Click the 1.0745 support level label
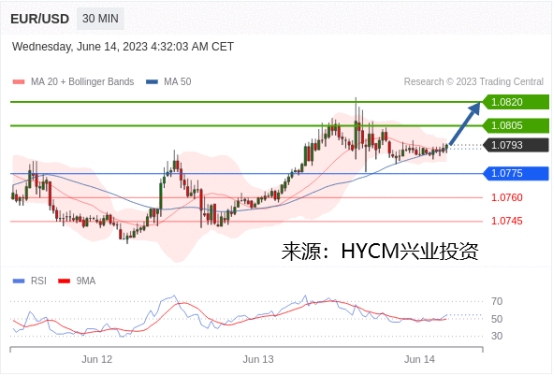The width and height of the screenshot is (554, 376). 507,221
